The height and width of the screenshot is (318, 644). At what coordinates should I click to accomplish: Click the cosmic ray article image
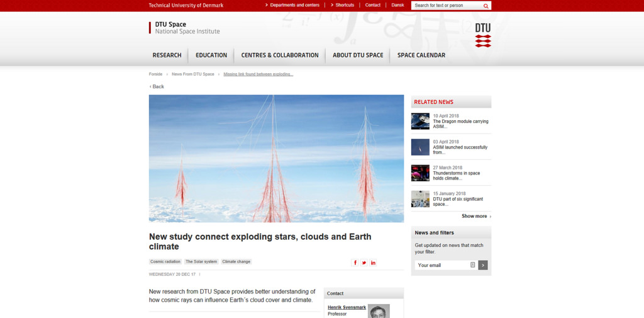pyautogui.click(x=277, y=159)
